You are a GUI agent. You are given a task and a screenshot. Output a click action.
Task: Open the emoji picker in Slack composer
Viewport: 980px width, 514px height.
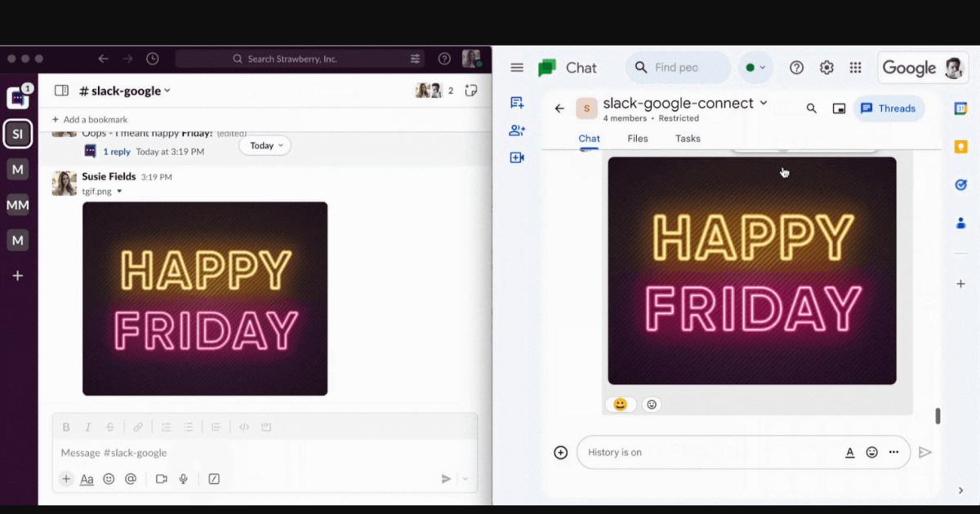pos(109,479)
